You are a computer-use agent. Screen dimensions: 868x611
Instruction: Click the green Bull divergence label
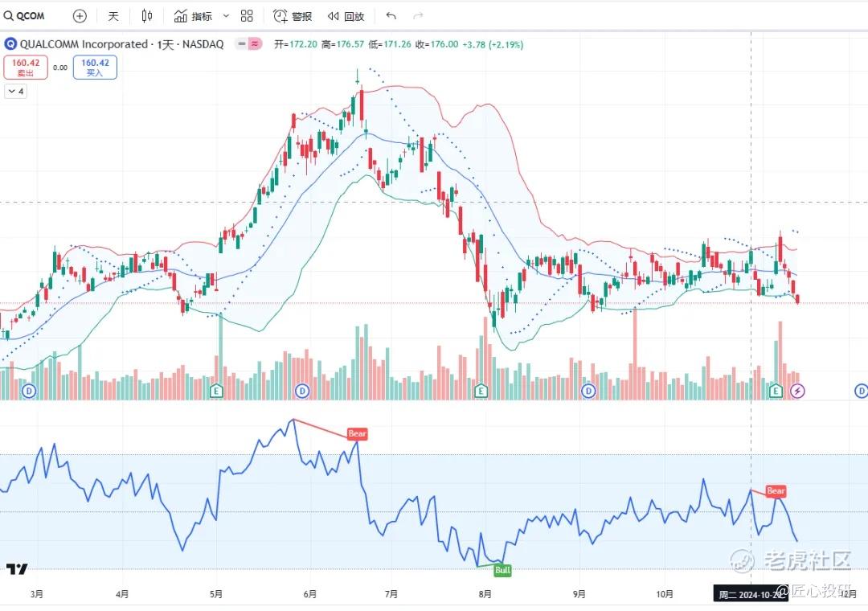(x=502, y=570)
